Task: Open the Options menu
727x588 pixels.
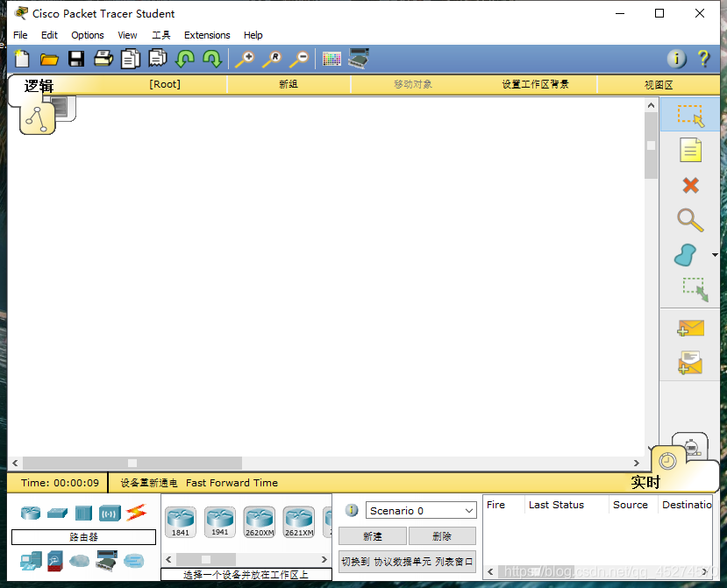Action: (x=87, y=35)
